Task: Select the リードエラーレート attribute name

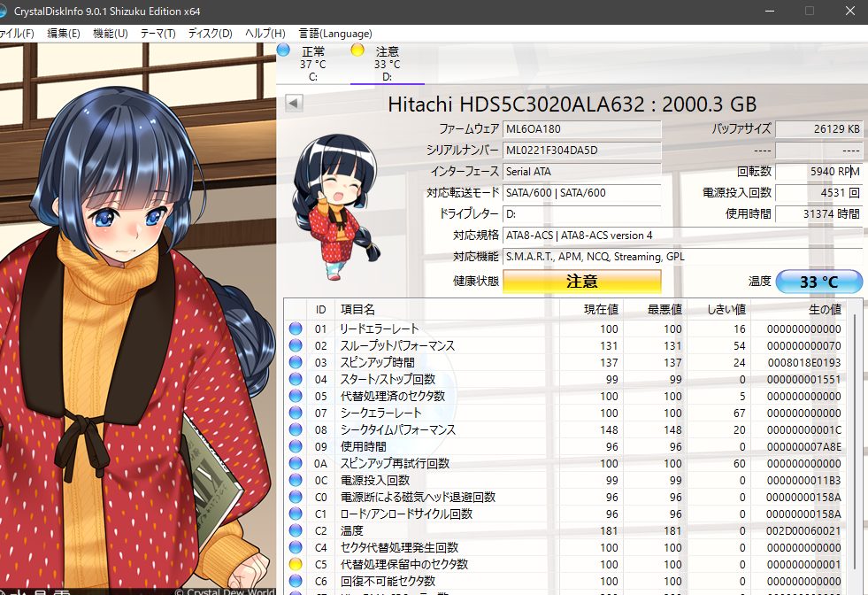Action: [380, 328]
